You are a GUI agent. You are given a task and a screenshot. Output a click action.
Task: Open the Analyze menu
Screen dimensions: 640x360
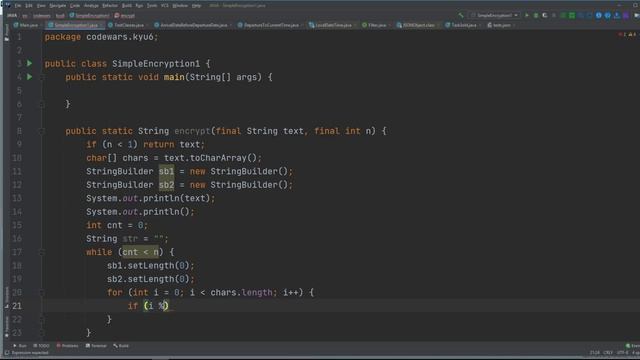(x=91, y=6)
